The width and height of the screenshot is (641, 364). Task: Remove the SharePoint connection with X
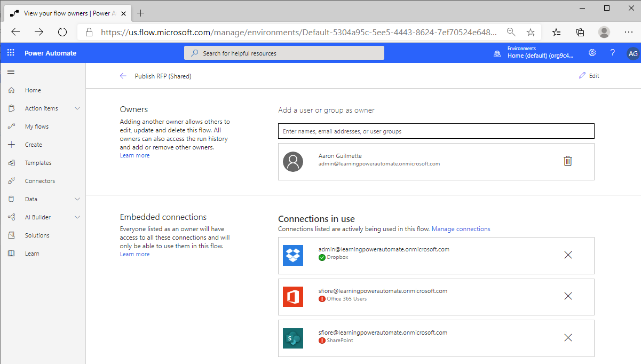point(568,337)
